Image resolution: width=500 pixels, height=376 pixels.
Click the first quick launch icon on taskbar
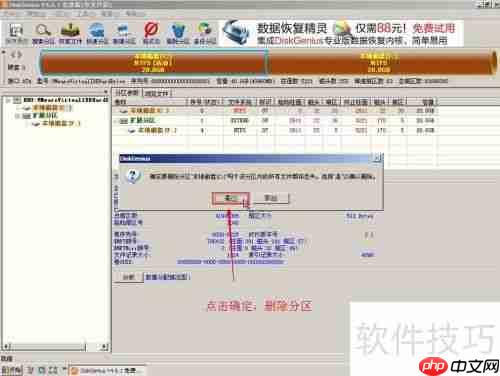31,370
